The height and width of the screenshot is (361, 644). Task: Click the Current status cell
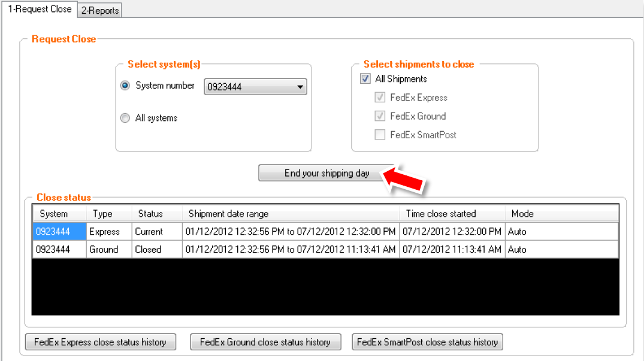click(157, 232)
